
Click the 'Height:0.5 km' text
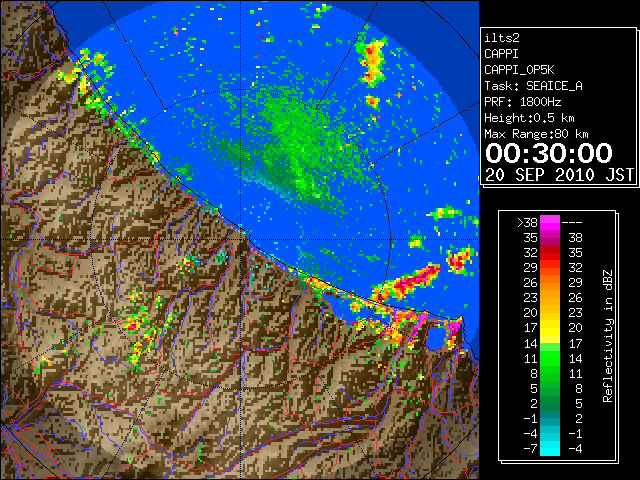[529, 118]
